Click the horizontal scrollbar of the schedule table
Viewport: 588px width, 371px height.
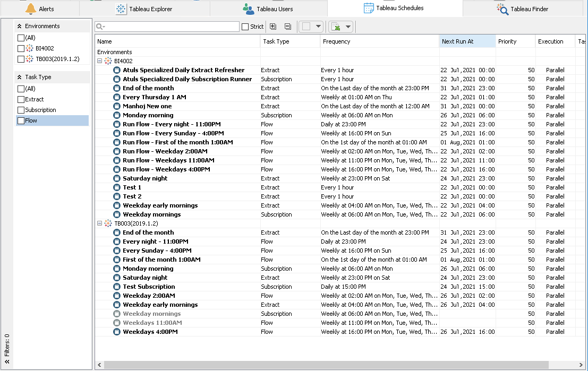tap(326, 365)
